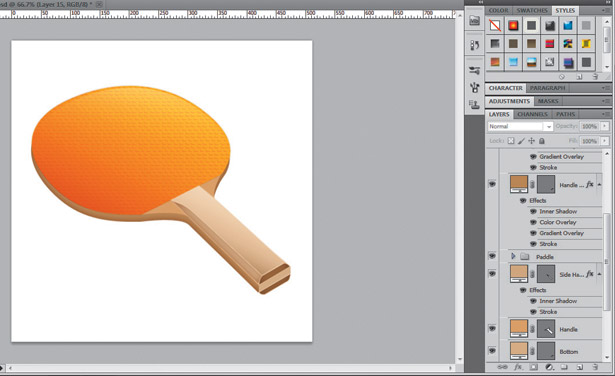Expand the Paddle group triangle
This screenshot has width=615, height=376.
tap(513, 256)
